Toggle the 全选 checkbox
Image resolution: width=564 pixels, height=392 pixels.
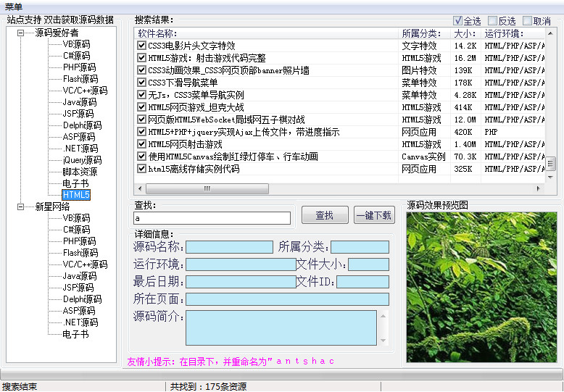point(458,21)
